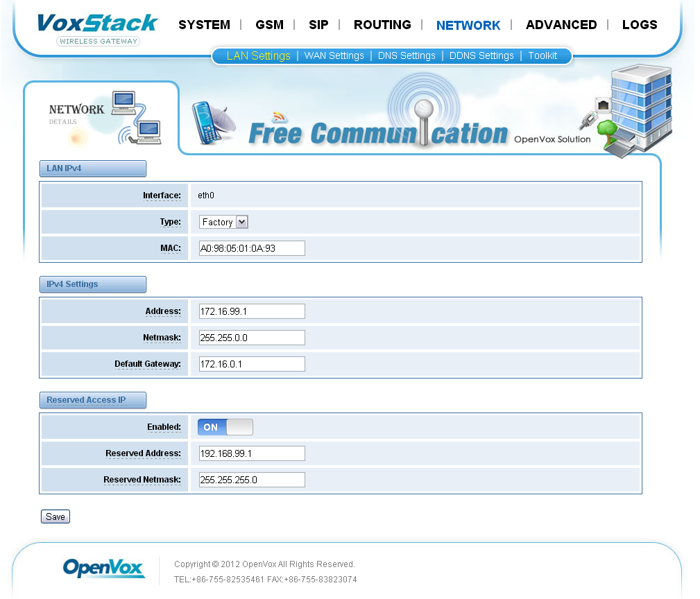Navigate to the ADVANCED menu
Screen dimensions: 700x599
[x=561, y=25]
